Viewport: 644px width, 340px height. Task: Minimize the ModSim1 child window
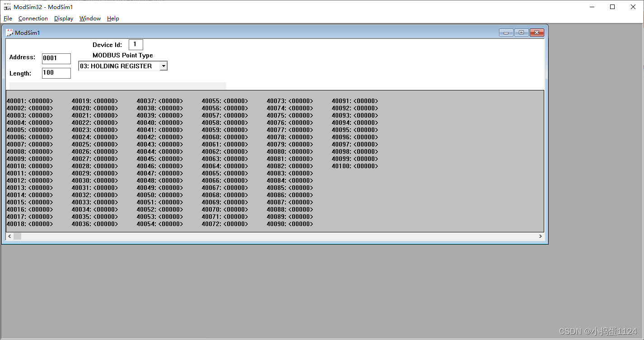pos(506,32)
